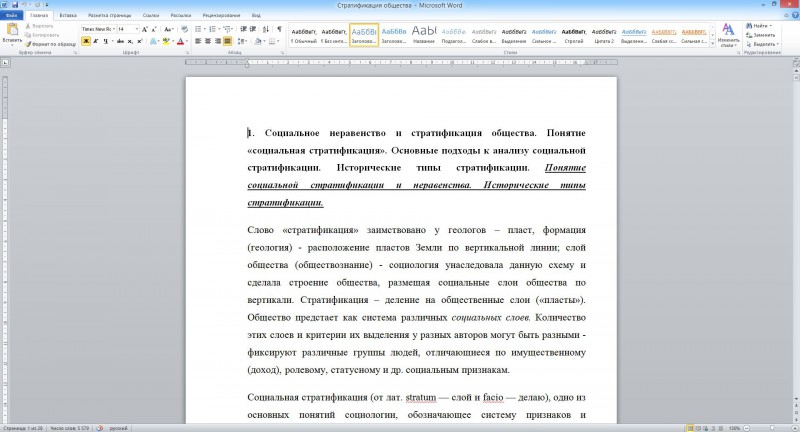Toggle Bold (Ж) formatting
Viewport: 800px width, 432px height.
tap(86, 41)
